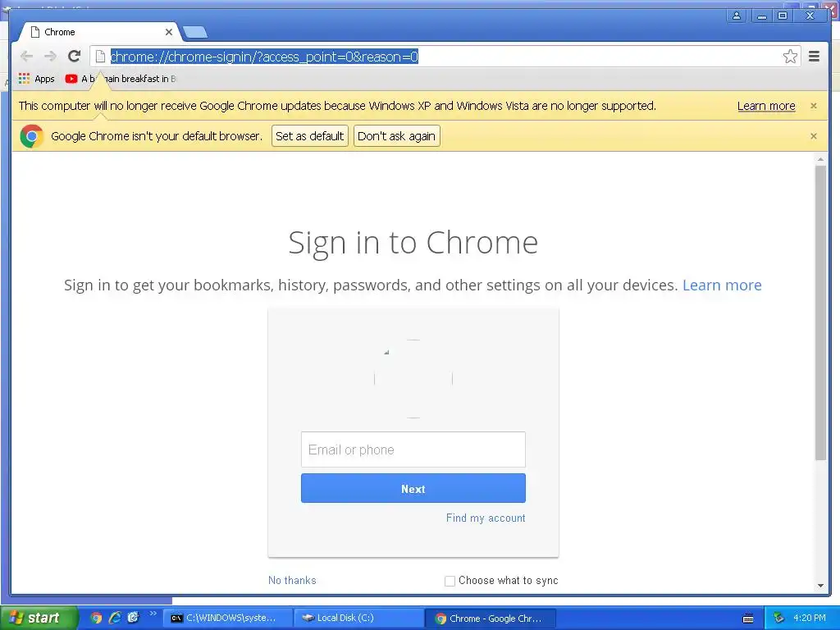Bookmark this page with the star icon

pyautogui.click(x=790, y=57)
